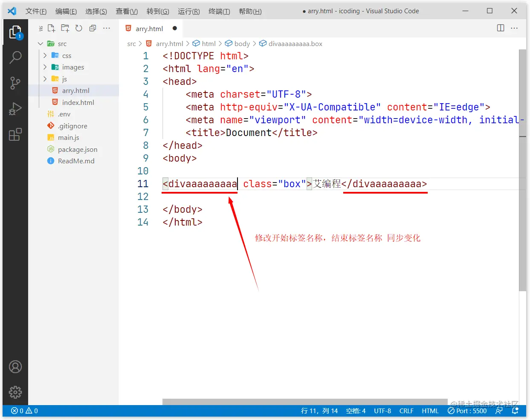Change language mode via HTML status
Screen dimensions: 530x420
430,411
